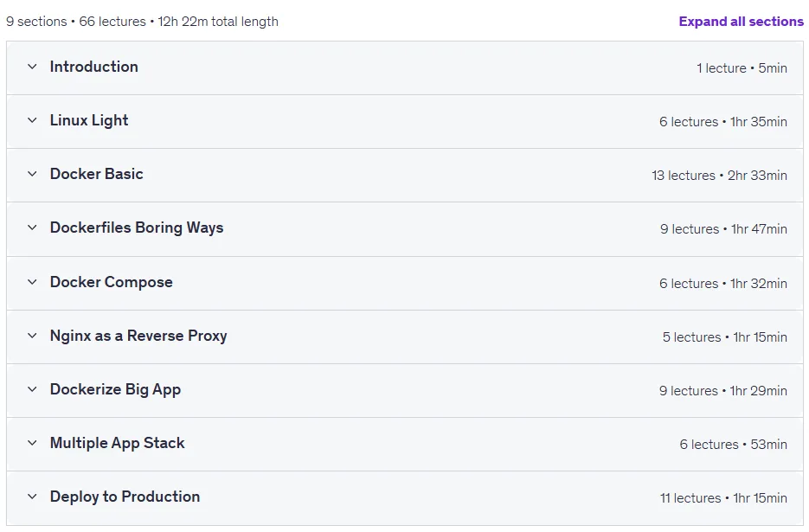Open the Dockerize Big App heading
The height and width of the screenshot is (532, 809).
pos(116,389)
